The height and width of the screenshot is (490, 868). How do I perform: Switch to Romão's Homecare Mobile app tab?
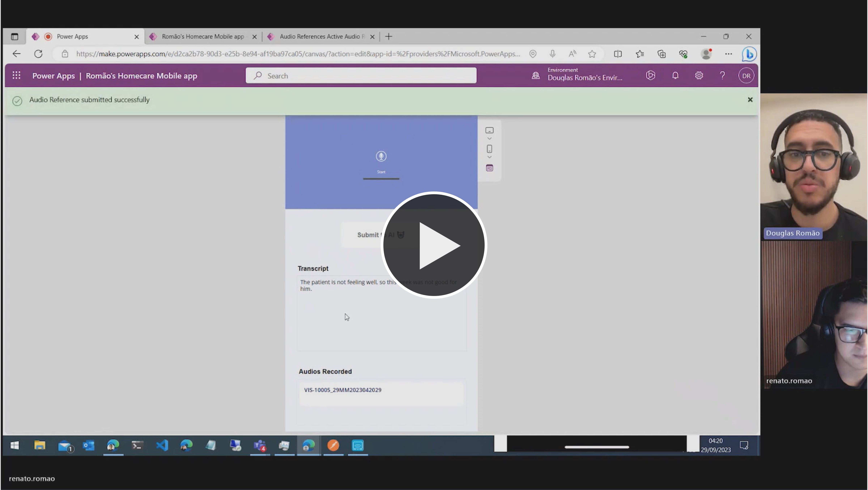click(203, 36)
